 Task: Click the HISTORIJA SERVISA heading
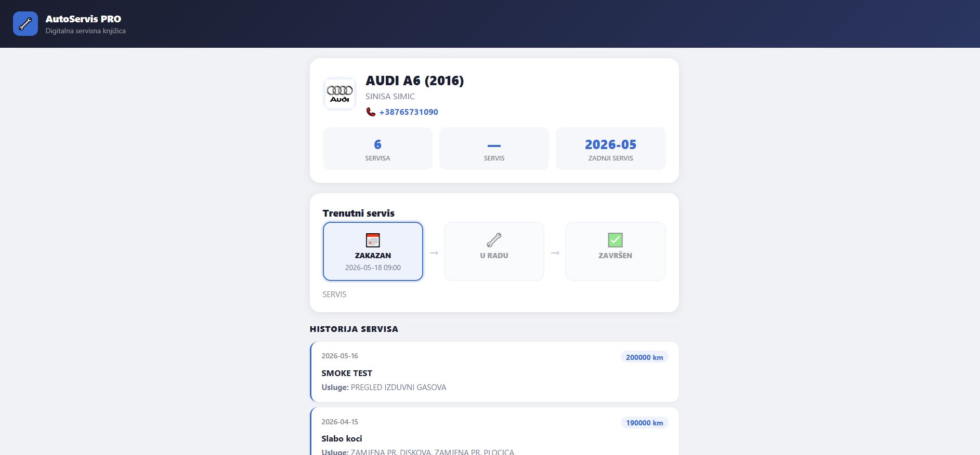tap(354, 329)
